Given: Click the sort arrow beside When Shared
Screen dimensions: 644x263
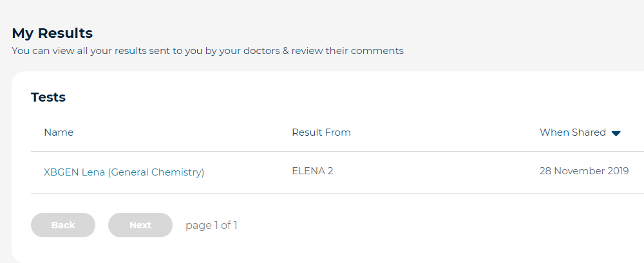Looking at the screenshot, I should (616, 133).
